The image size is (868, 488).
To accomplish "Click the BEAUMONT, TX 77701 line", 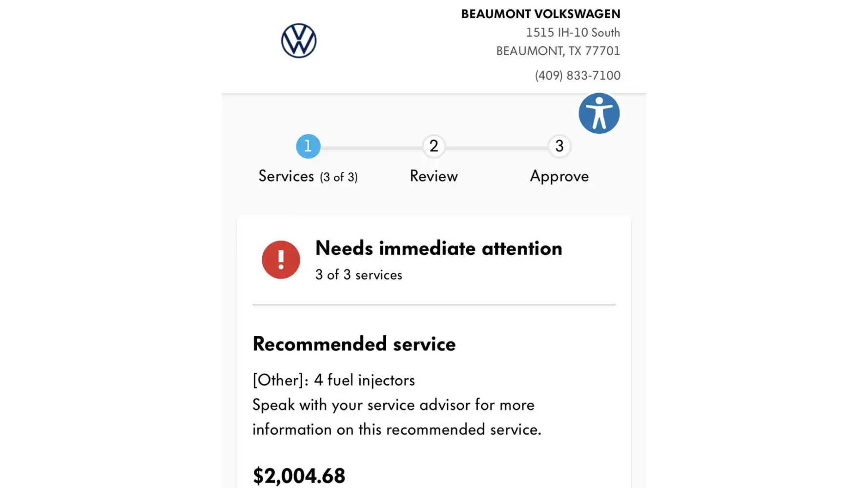I will (x=558, y=51).
